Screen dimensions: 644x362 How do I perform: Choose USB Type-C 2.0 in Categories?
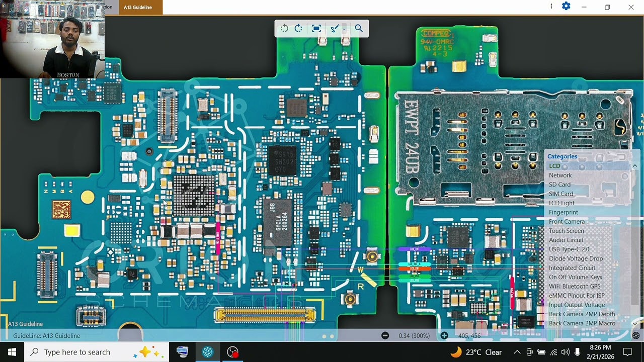[x=569, y=249]
